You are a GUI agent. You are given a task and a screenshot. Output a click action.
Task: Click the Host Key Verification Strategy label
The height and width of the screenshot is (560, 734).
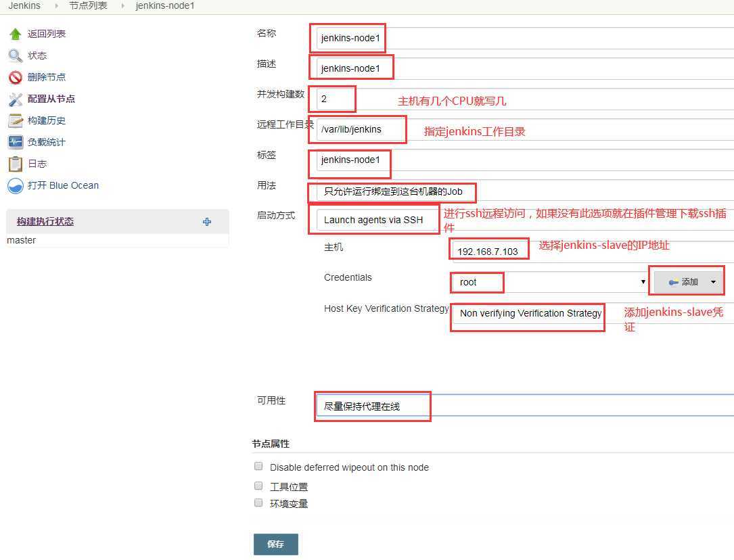[x=386, y=309]
